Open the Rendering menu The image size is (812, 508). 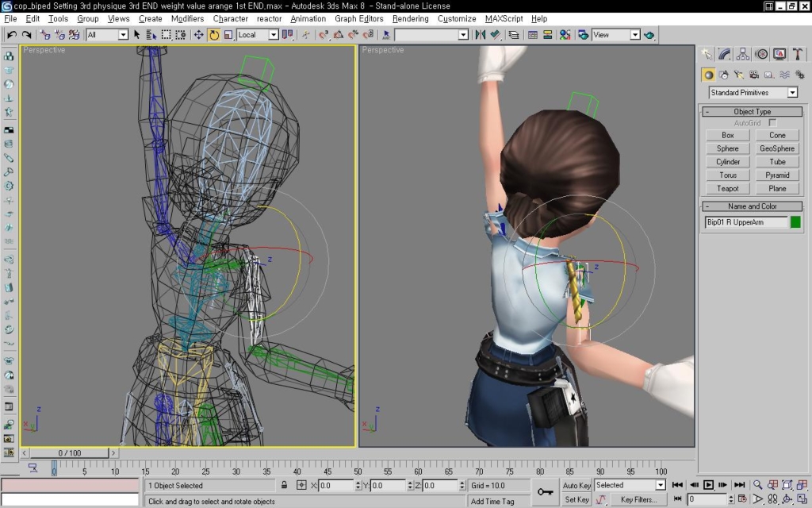click(410, 19)
